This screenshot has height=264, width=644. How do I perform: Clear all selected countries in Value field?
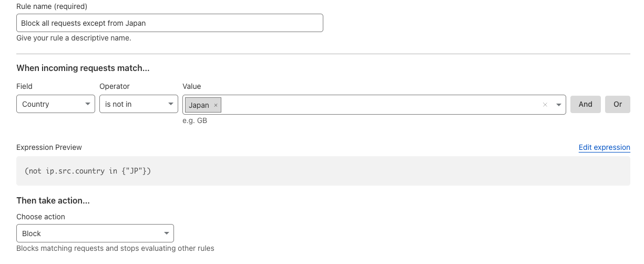(x=545, y=105)
